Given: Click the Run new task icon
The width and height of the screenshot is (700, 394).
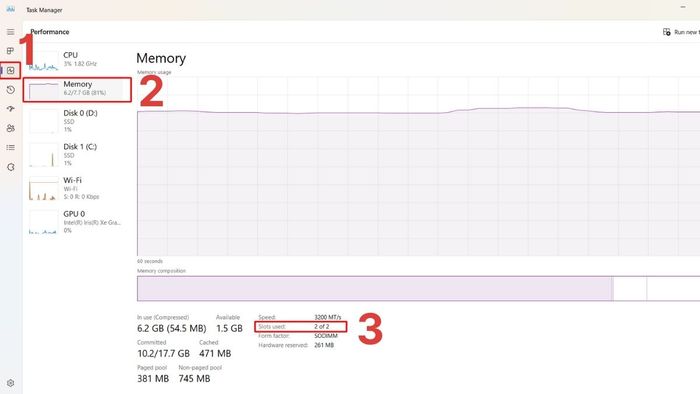Looking at the screenshot, I should tap(667, 32).
